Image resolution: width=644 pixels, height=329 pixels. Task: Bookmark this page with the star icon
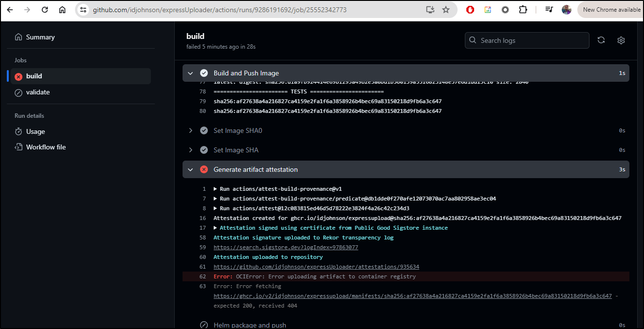coord(446,10)
